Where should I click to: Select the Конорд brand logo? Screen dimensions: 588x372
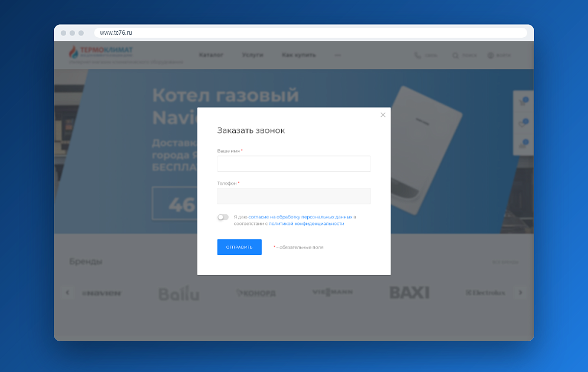click(256, 293)
